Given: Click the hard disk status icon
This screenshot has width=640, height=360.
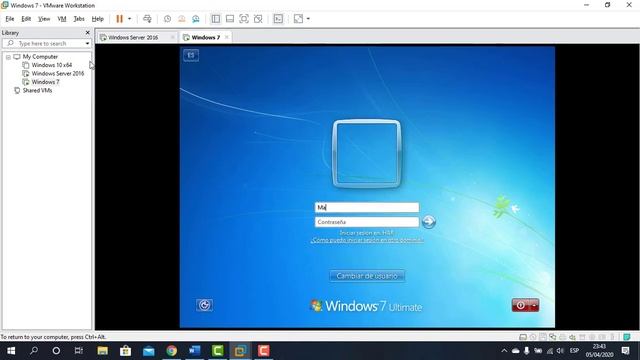Looking at the screenshot, I should pyautogui.click(x=522, y=337).
